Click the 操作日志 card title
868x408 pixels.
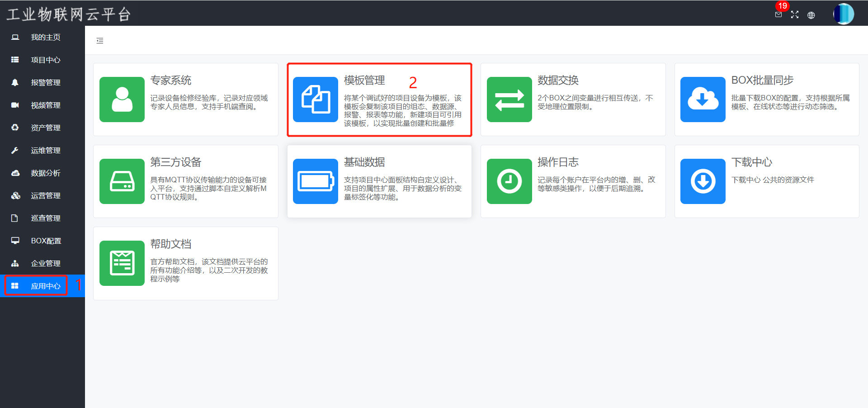pos(558,162)
